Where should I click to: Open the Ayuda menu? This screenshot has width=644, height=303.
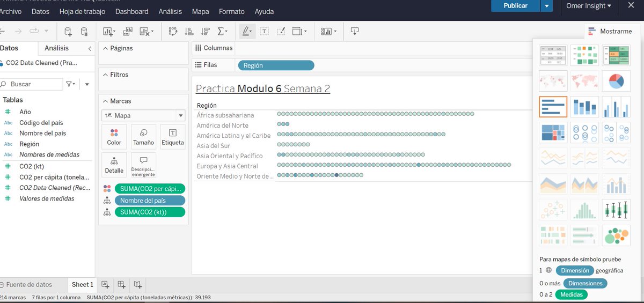[264, 11]
